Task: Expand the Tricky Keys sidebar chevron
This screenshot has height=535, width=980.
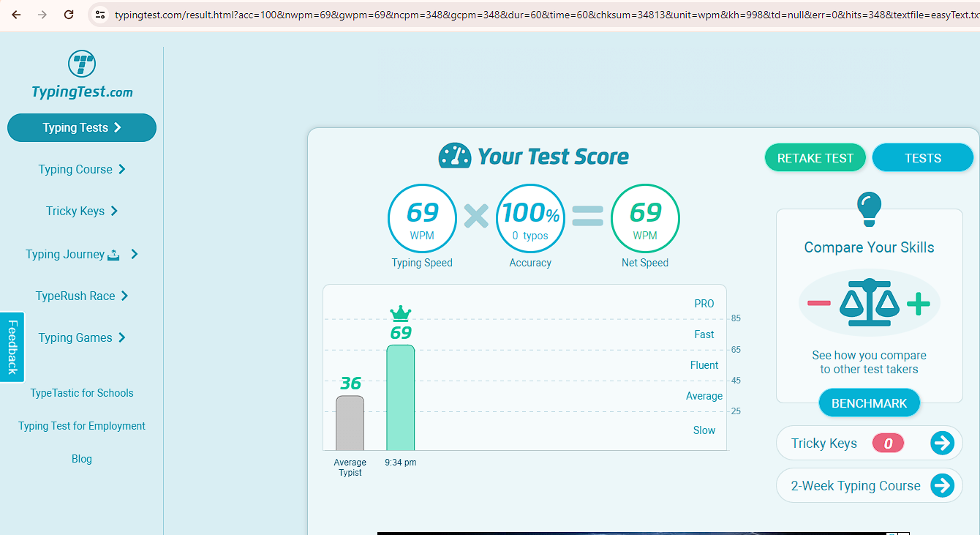Action: [x=114, y=211]
